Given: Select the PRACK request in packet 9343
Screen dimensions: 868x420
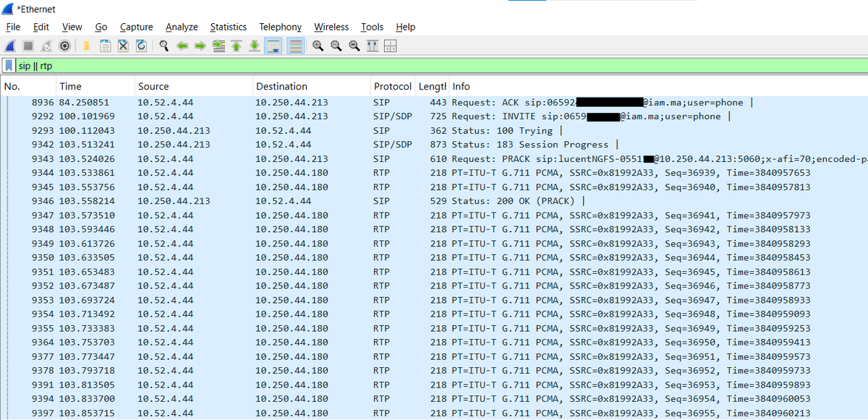Looking at the screenshot, I should (x=434, y=158).
